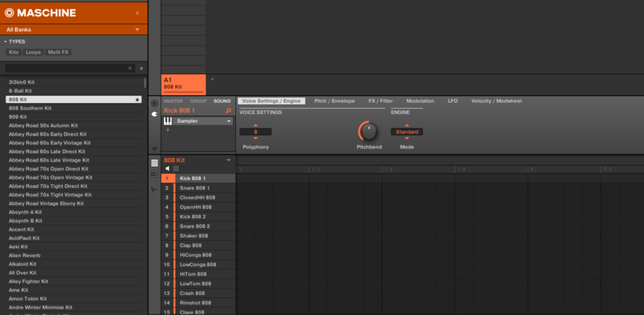This screenshot has height=315, width=644.
Task: Toggle the Loops type filter
Action: [33, 52]
